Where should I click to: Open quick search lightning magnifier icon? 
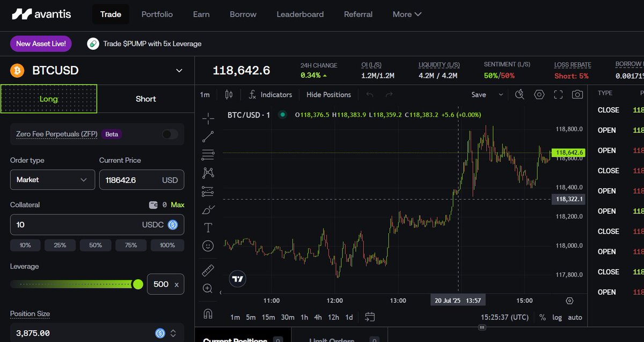[x=519, y=94]
